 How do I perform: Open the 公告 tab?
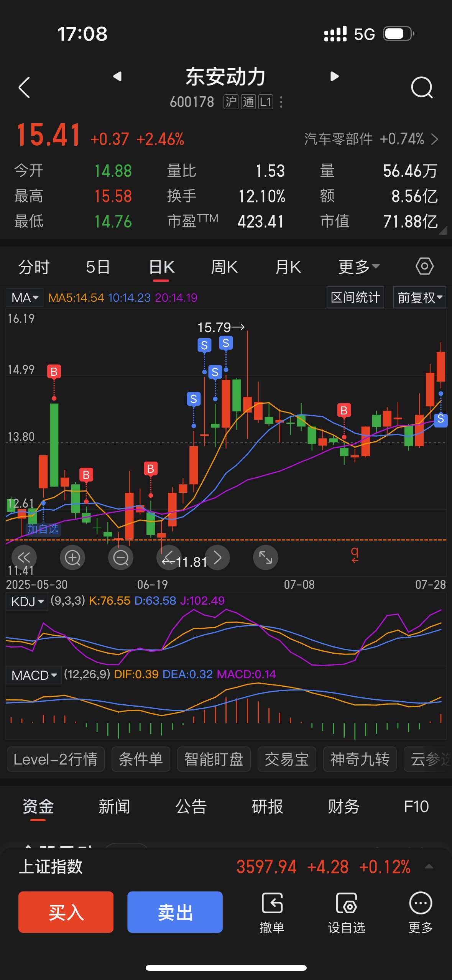[191, 806]
